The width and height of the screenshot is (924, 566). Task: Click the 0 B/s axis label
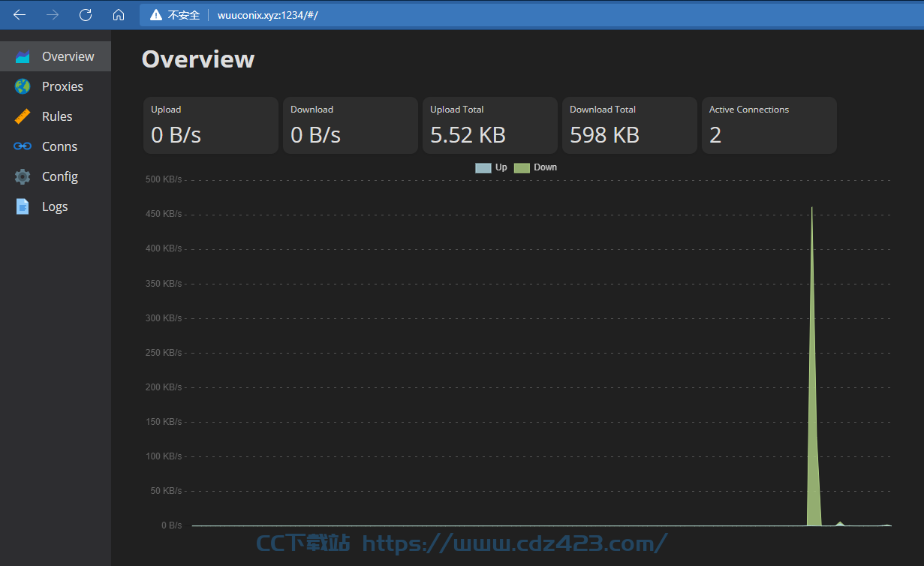pyautogui.click(x=171, y=525)
